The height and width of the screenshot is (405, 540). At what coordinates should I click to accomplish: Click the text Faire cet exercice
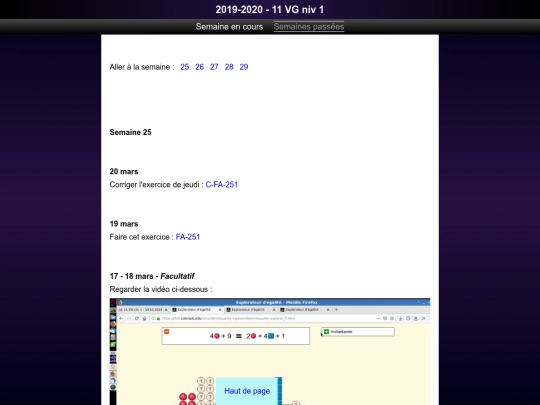point(141,237)
